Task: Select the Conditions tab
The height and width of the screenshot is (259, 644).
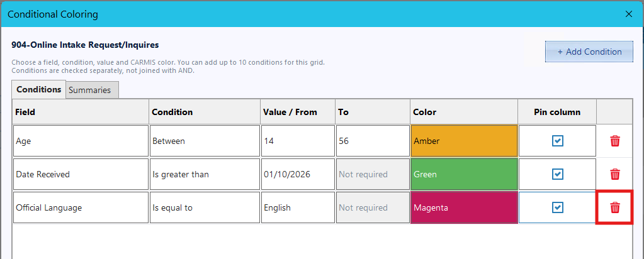Action: 38,89
